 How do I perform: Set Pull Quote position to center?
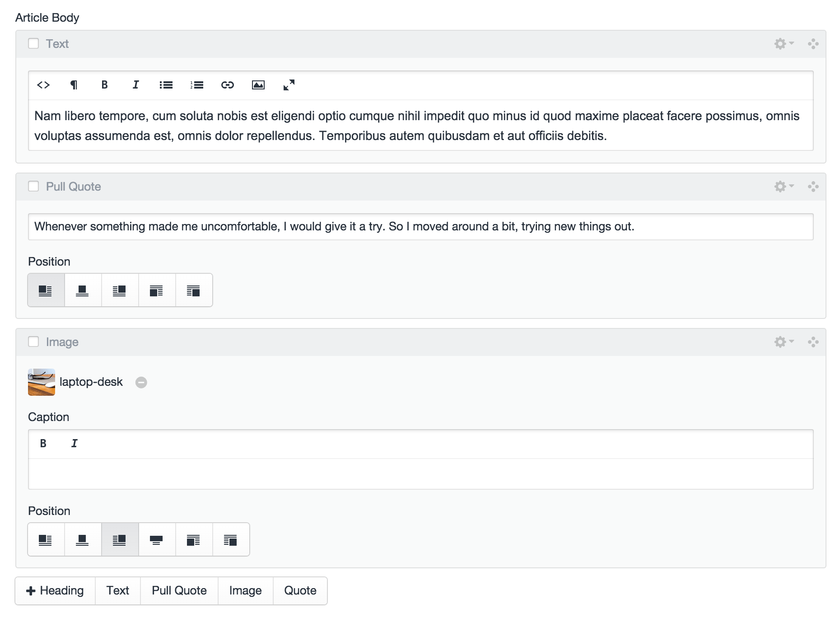(x=83, y=290)
